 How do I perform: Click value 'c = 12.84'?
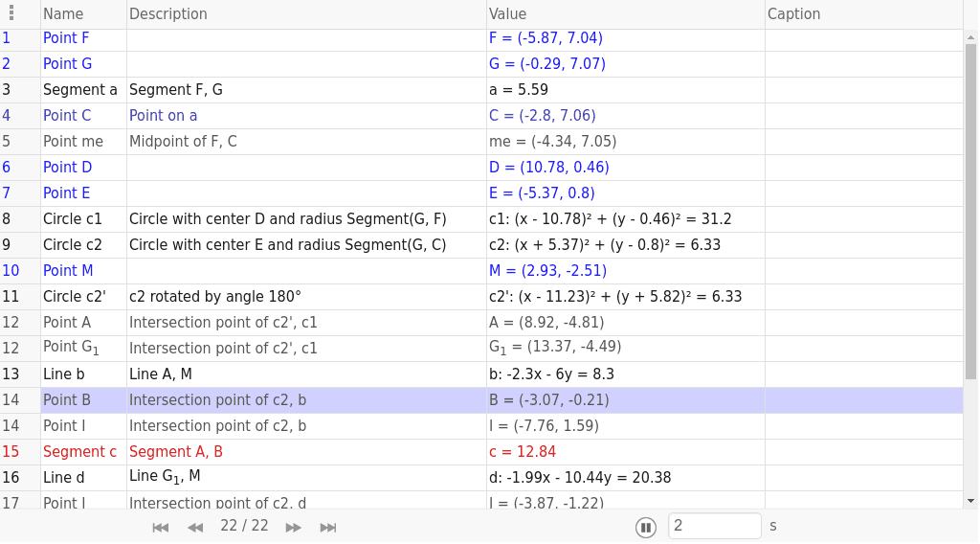(522, 452)
